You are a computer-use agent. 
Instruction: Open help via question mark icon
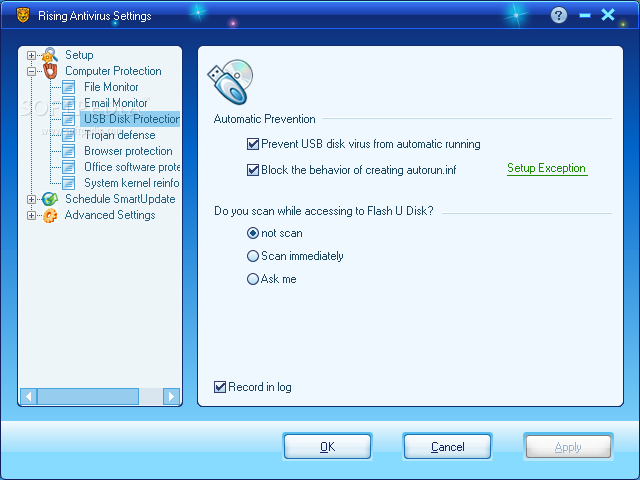click(x=558, y=16)
